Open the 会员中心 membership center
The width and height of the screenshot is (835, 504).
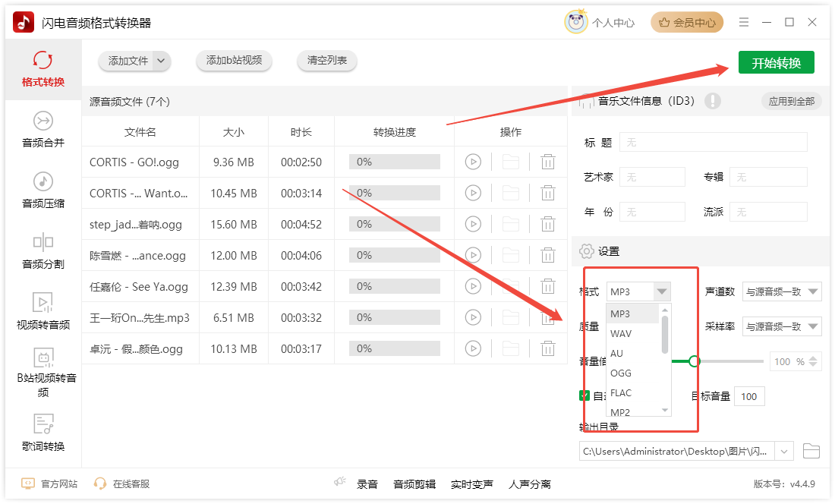click(687, 23)
